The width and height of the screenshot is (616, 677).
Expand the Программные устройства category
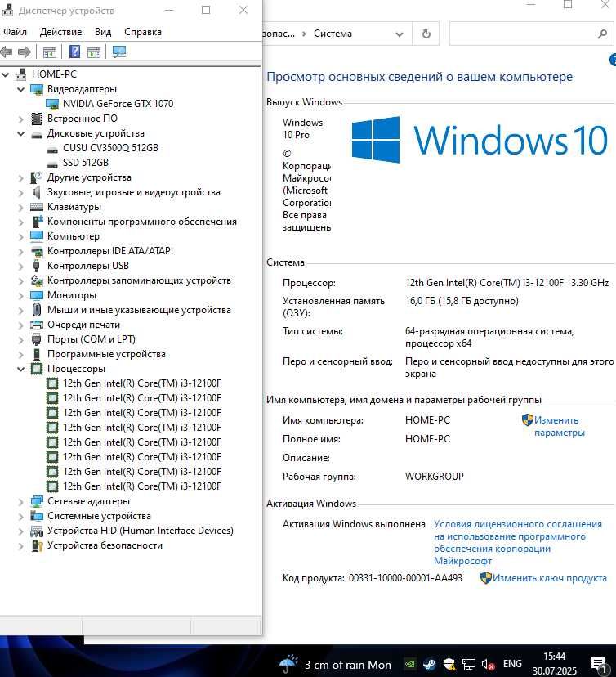[20, 355]
